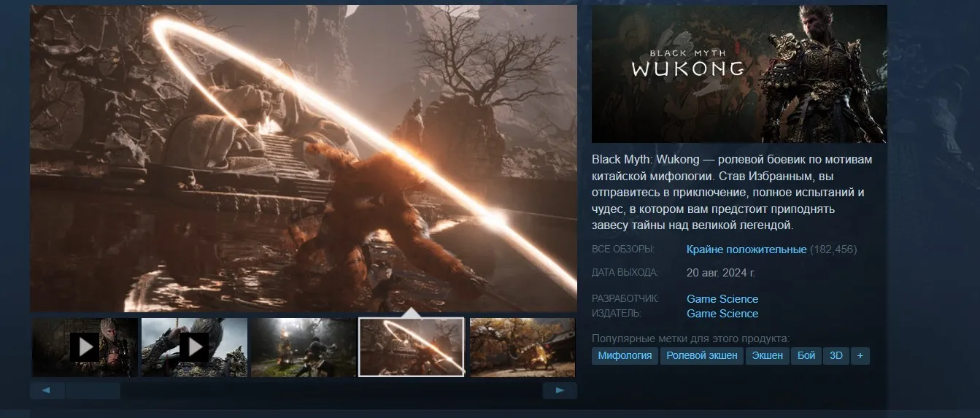Select the third screenshot thumbnail of the forest
The width and height of the screenshot is (980, 418).
click(304, 347)
